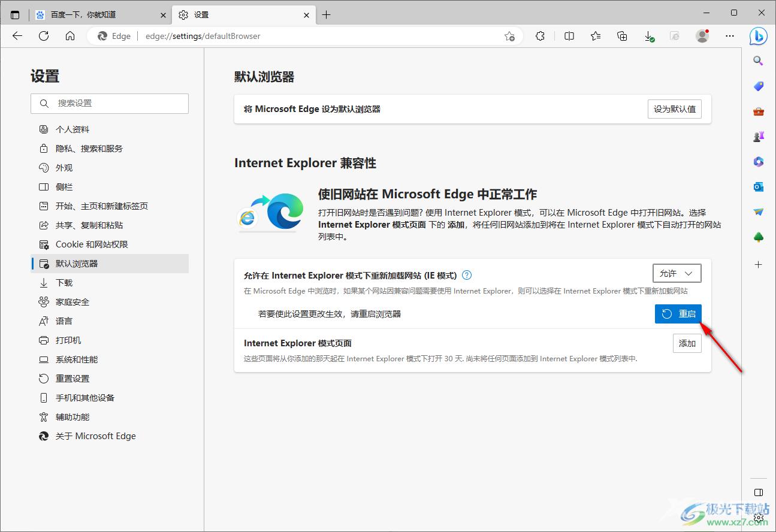Click the user profile avatar
Viewport: 776px width, 532px height.
tap(702, 36)
